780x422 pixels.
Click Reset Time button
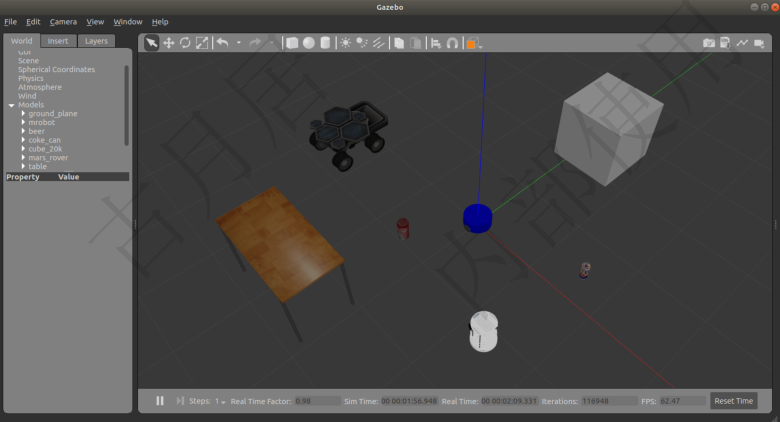(734, 401)
